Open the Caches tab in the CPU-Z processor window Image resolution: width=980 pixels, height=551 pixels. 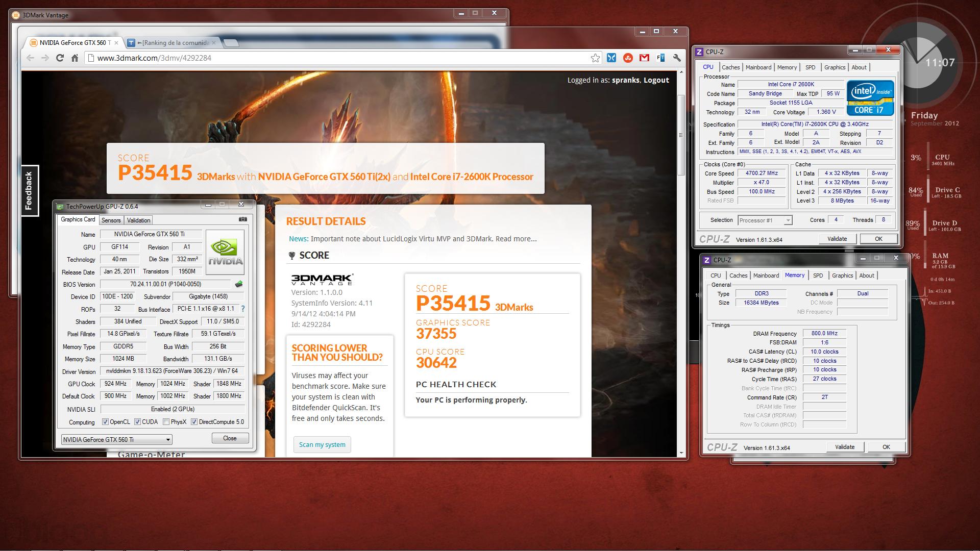pyautogui.click(x=730, y=67)
